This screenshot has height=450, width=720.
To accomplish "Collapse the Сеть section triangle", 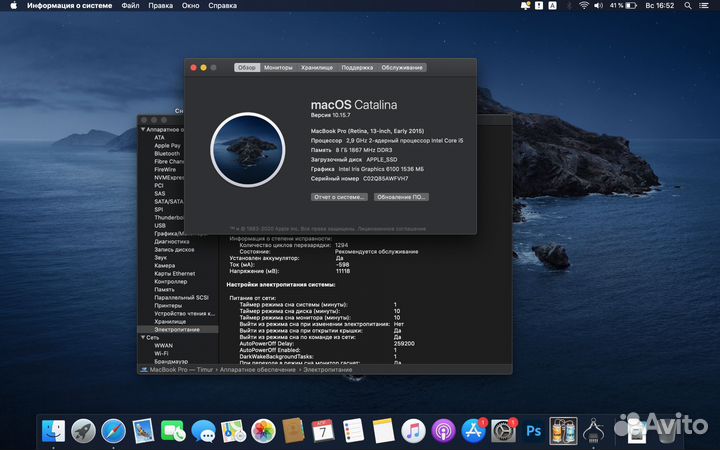I will [143, 338].
